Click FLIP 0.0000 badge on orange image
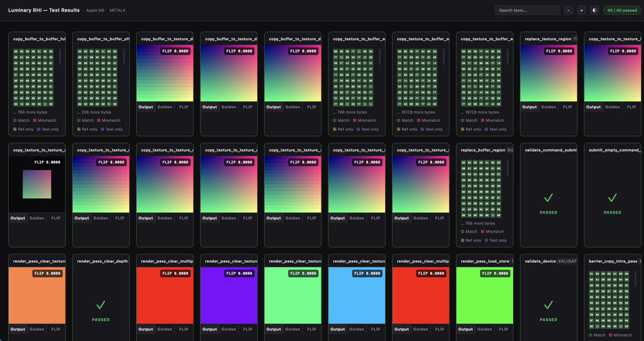 (x=47, y=273)
